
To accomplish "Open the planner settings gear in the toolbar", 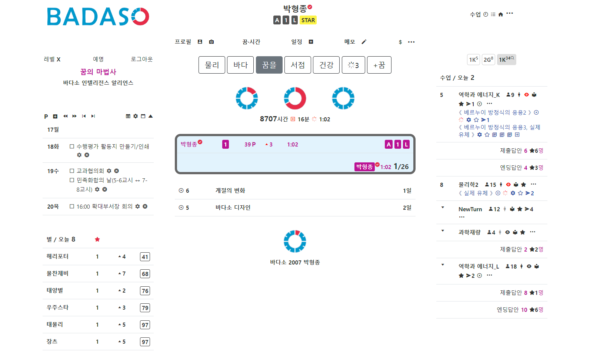I will coord(136,116).
